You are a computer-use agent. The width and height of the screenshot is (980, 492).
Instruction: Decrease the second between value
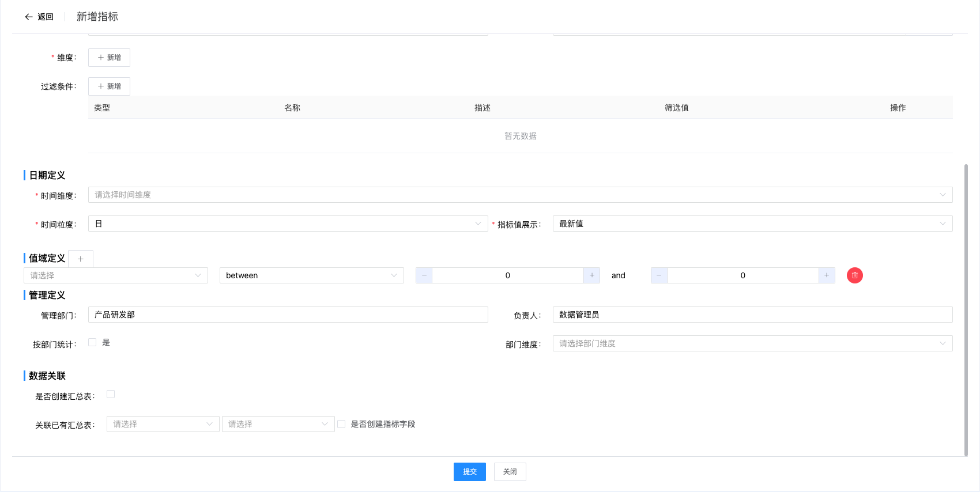coord(659,275)
